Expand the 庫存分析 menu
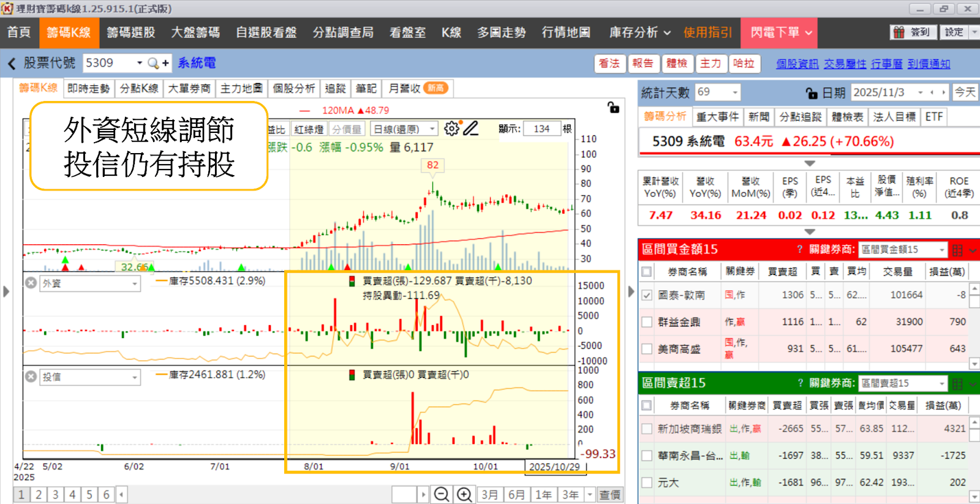Image resolution: width=980 pixels, height=504 pixels. (x=639, y=32)
